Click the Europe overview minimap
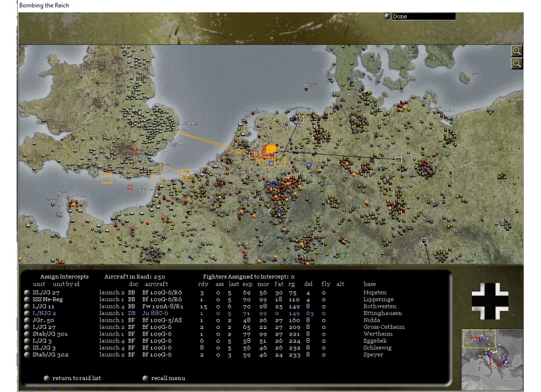Screen dimensions: 541x392 [x=492, y=359]
